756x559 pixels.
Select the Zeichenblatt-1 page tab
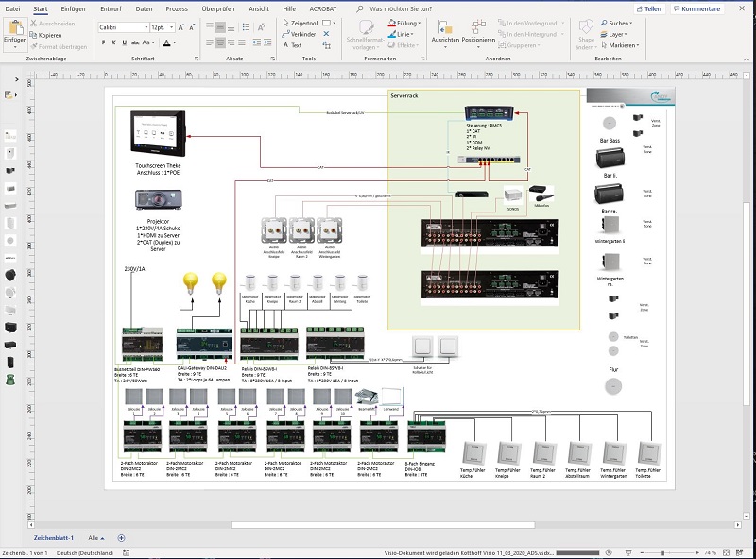click(x=54, y=538)
